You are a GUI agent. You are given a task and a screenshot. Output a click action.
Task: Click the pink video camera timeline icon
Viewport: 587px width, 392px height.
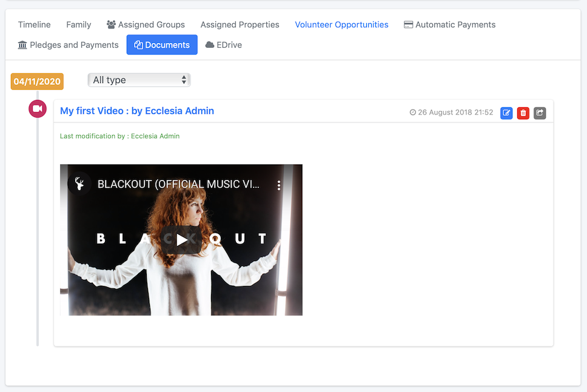click(x=38, y=109)
